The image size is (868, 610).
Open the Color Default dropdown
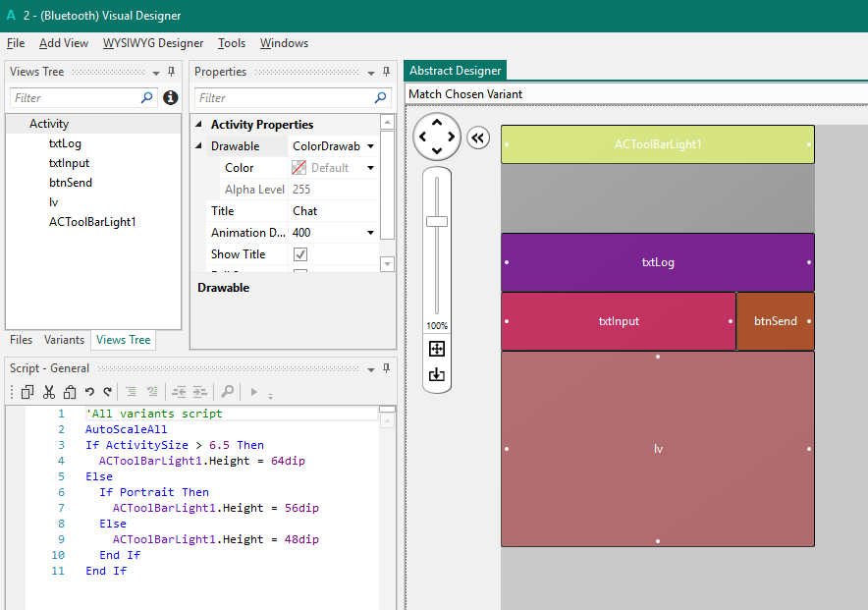coord(371,168)
